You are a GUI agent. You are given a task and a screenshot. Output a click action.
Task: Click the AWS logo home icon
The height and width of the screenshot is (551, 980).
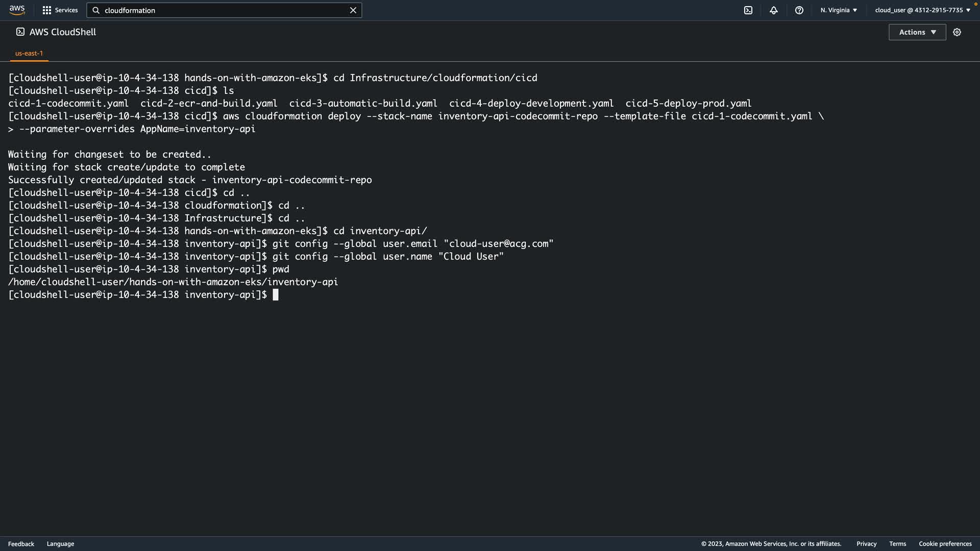point(17,10)
